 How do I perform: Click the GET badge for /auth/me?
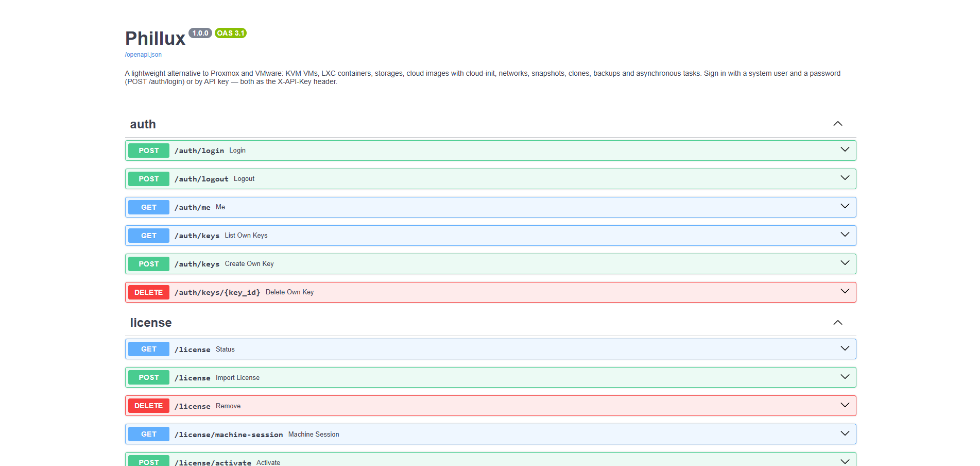click(x=149, y=207)
